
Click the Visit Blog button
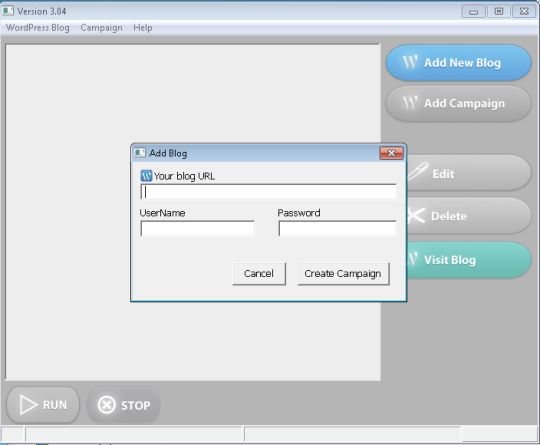click(469, 260)
